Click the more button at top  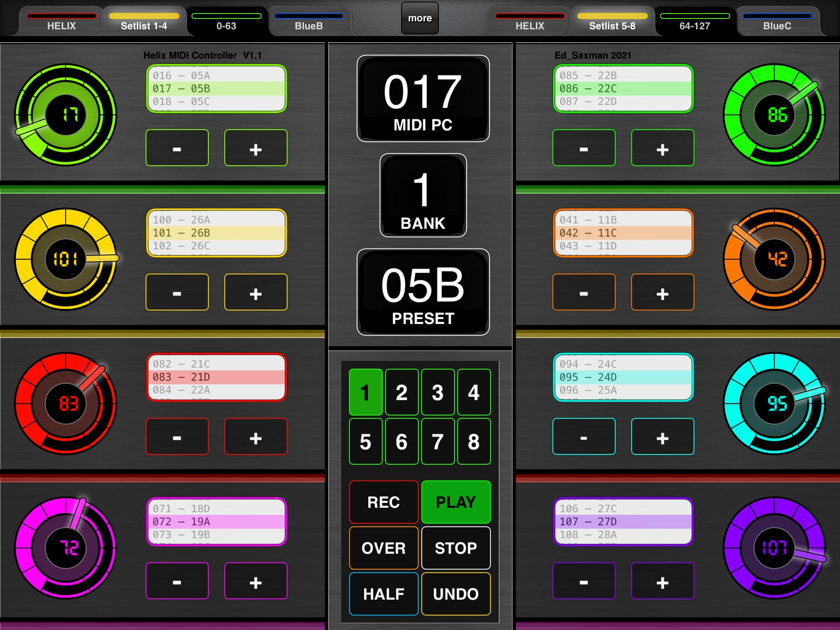pyautogui.click(x=420, y=18)
